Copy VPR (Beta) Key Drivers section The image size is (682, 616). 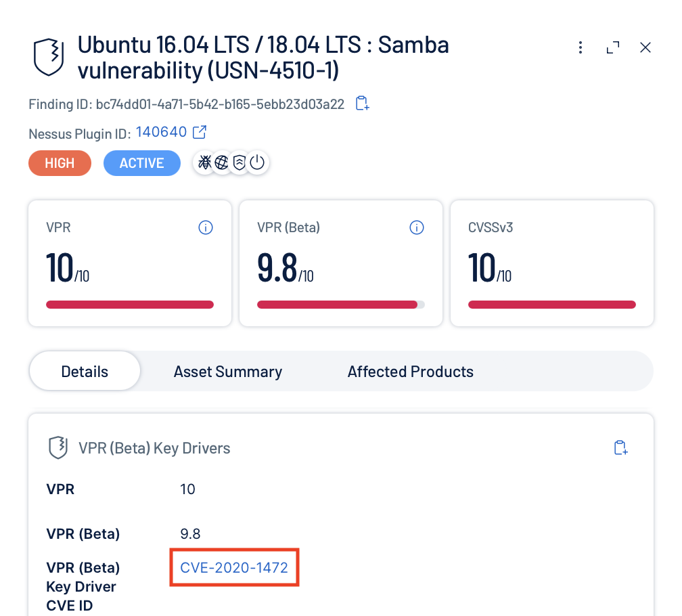tap(620, 447)
